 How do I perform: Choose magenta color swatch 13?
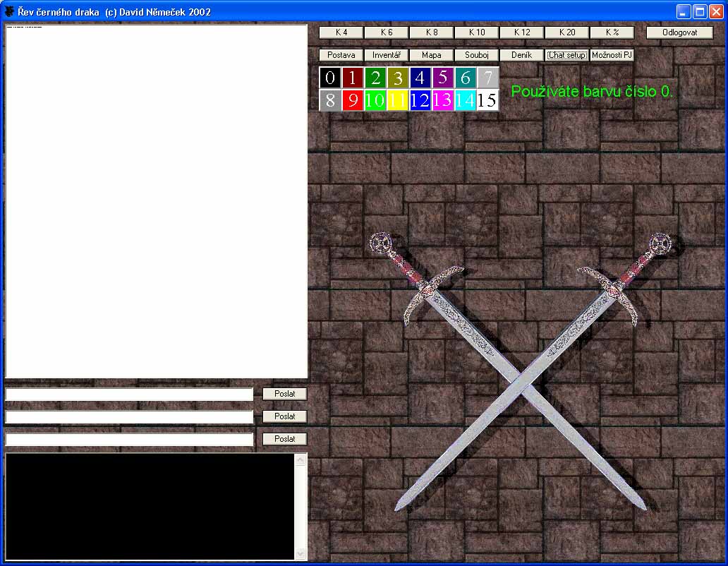click(442, 100)
